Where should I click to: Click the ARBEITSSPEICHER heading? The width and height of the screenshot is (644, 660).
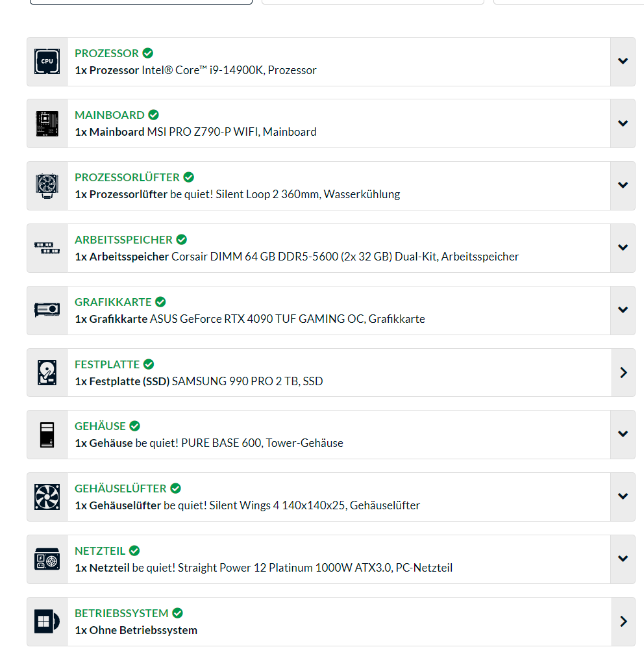(123, 240)
